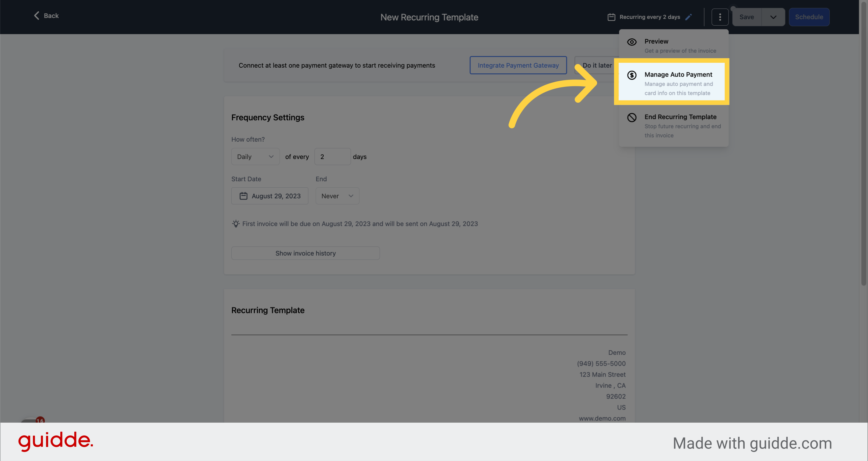Click the lightbulb hint icon beside First invoice
Viewport: 868px width, 461px height.
click(236, 224)
